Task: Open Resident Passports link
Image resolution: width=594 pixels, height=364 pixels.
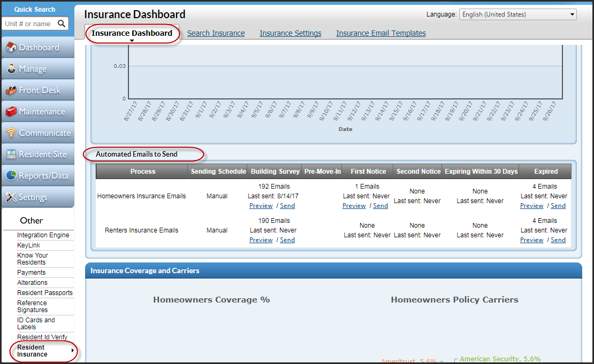Action: pos(45,293)
